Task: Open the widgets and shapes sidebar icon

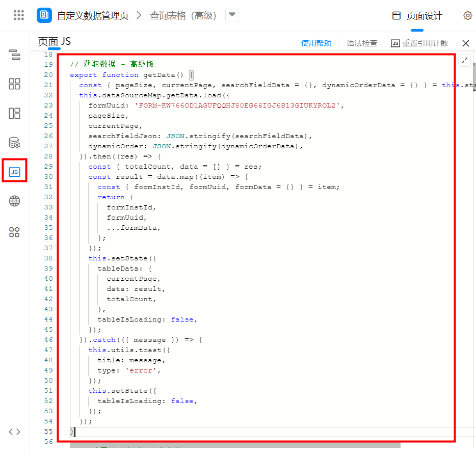Action: 15,232
